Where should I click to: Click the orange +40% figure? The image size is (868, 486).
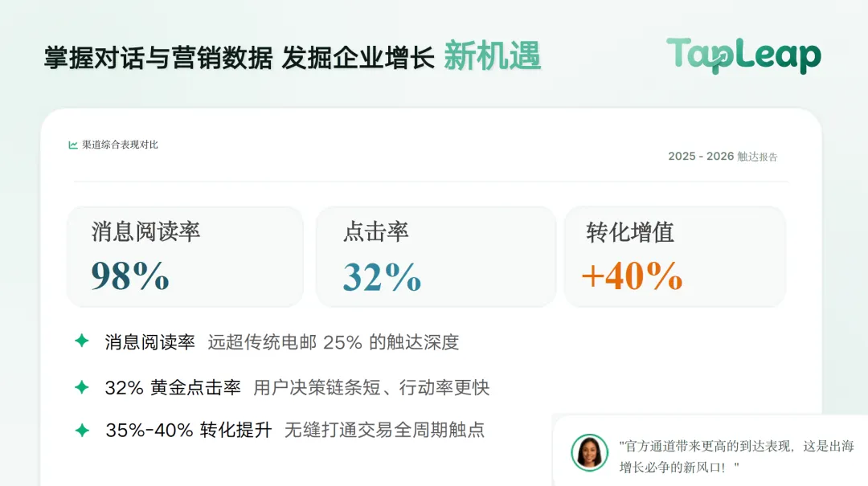click(x=632, y=276)
